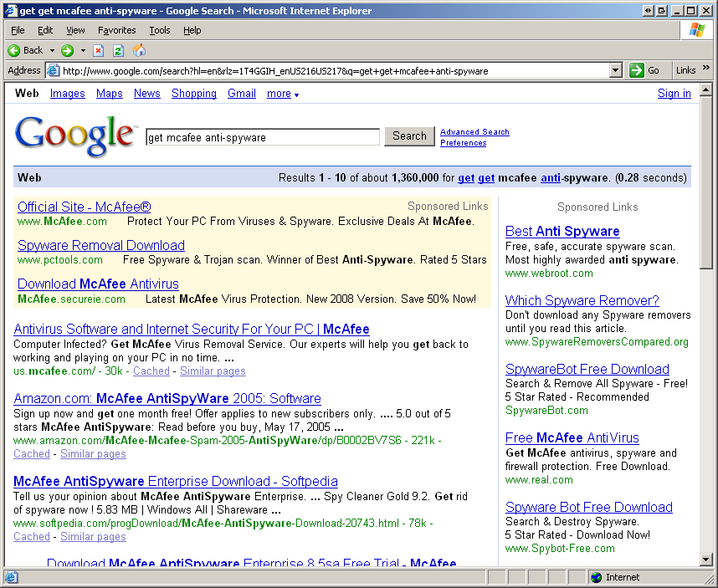Open the File menu
This screenshot has width=718, height=588.
click(18, 30)
